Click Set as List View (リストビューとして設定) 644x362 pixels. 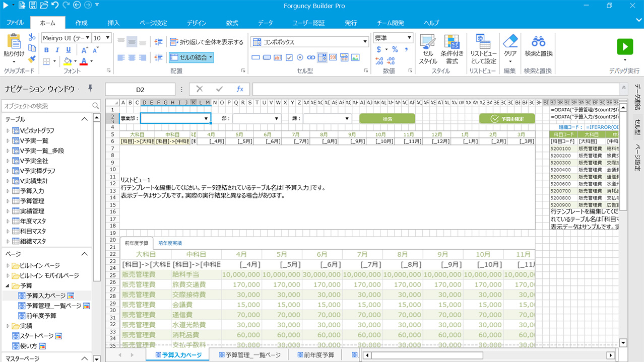pyautogui.click(x=483, y=49)
